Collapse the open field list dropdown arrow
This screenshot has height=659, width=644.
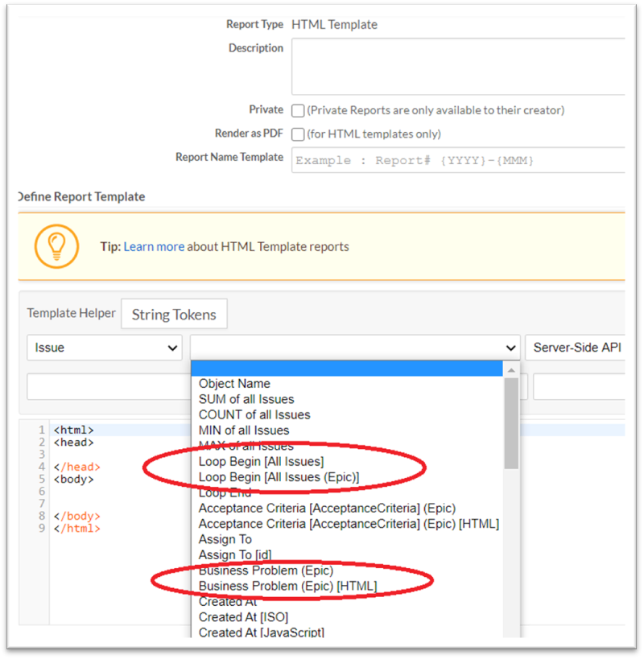click(510, 348)
